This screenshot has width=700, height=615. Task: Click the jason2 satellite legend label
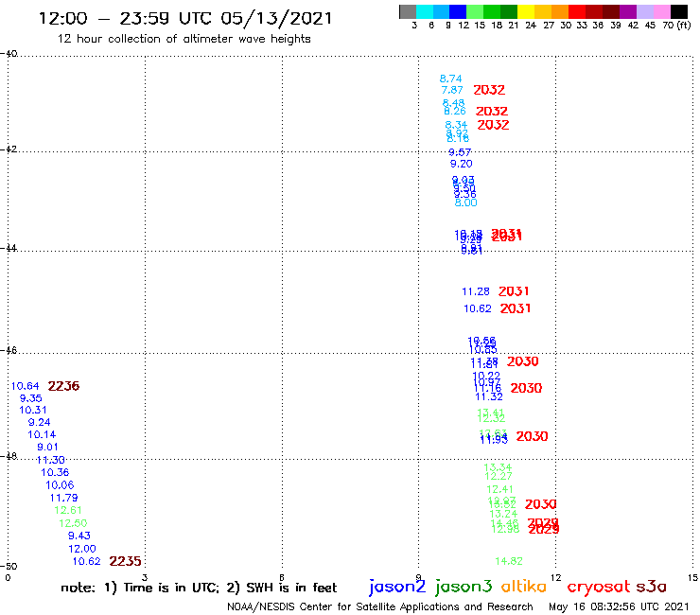pos(397,587)
